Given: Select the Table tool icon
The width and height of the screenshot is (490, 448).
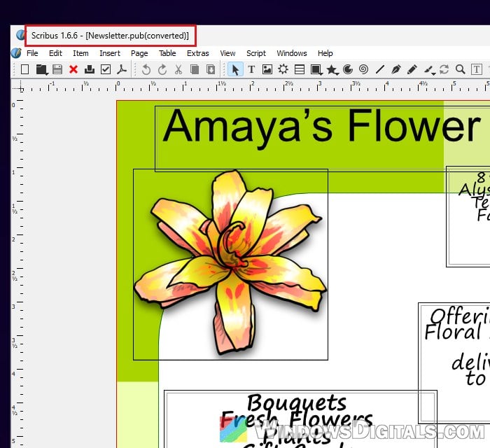Looking at the screenshot, I should click(x=300, y=69).
